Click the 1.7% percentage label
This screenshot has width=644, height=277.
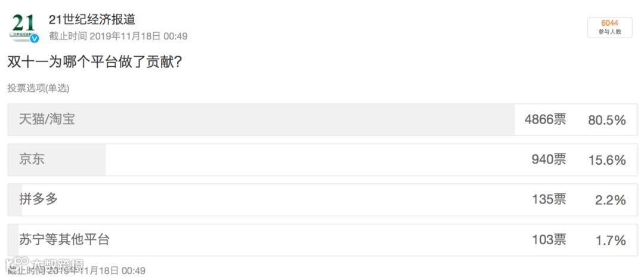tap(611, 240)
